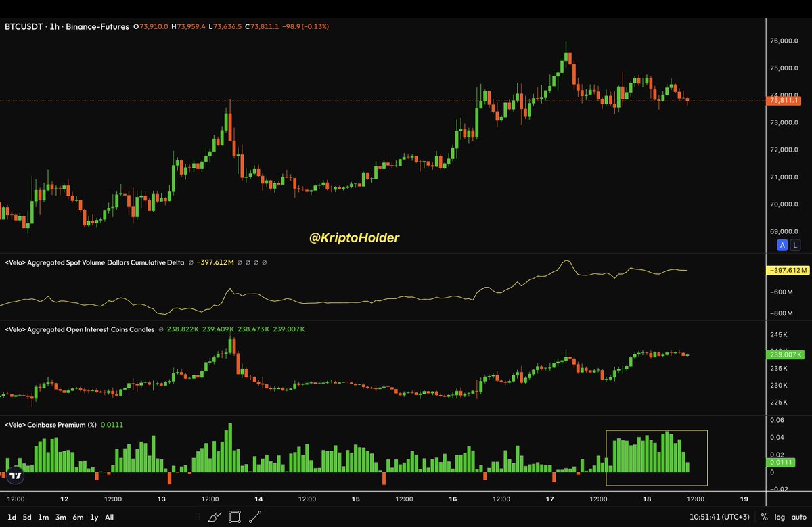
Task: Click the 69,000.0 price axis label
Action: click(785, 231)
